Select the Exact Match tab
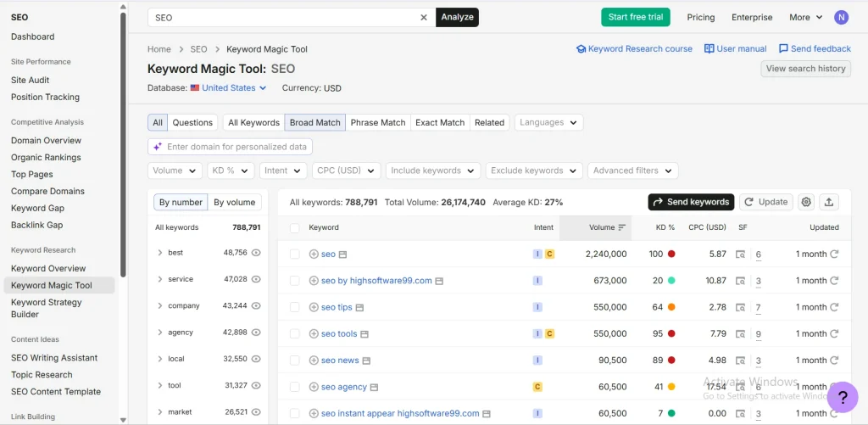This screenshot has height=425, width=868. point(440,122)
